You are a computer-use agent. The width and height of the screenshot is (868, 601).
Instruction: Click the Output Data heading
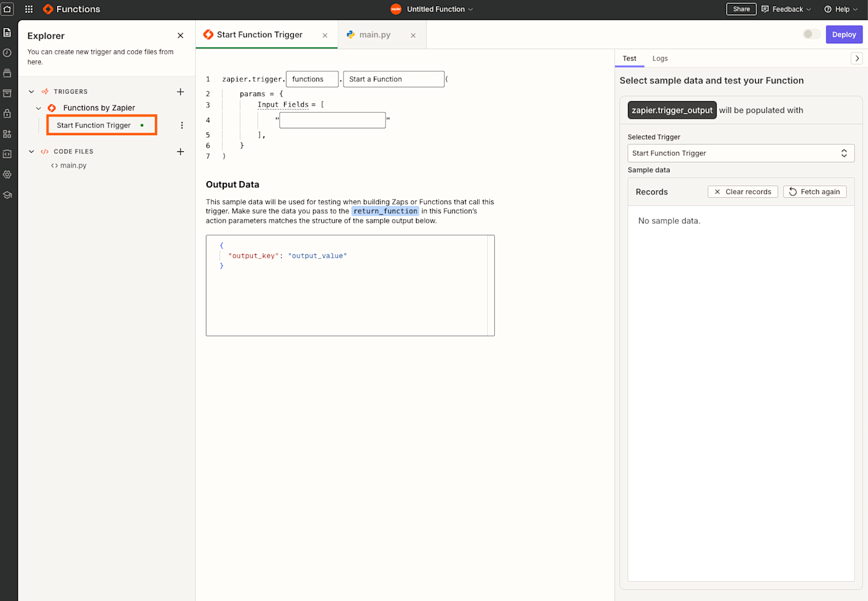tap(232, 185)
